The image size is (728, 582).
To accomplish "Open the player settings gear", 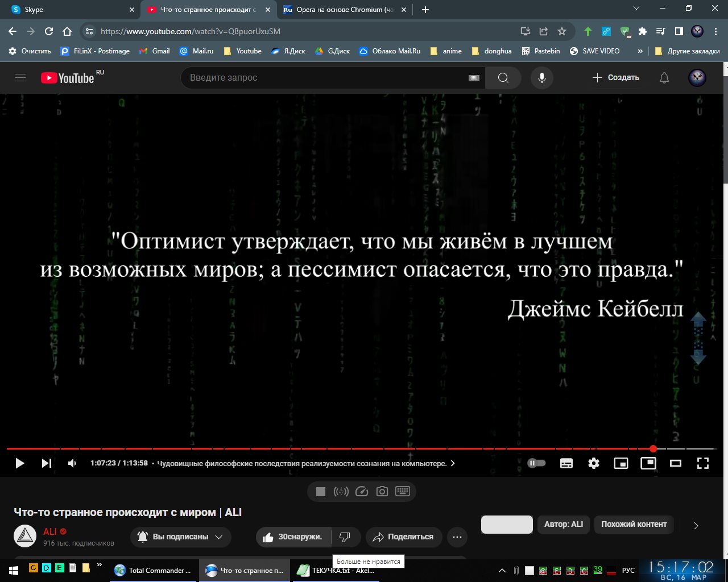I will point(594,463).
